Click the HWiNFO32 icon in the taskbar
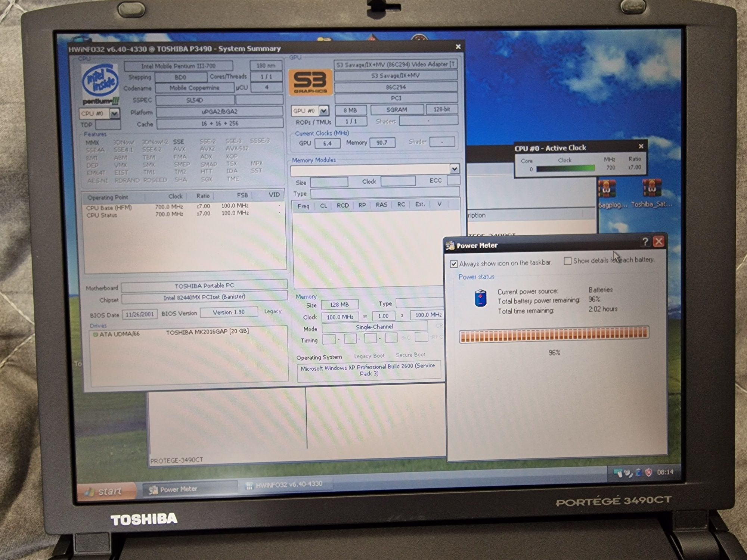747x560 pixels. pyautogui.click(x=249, y=486)
